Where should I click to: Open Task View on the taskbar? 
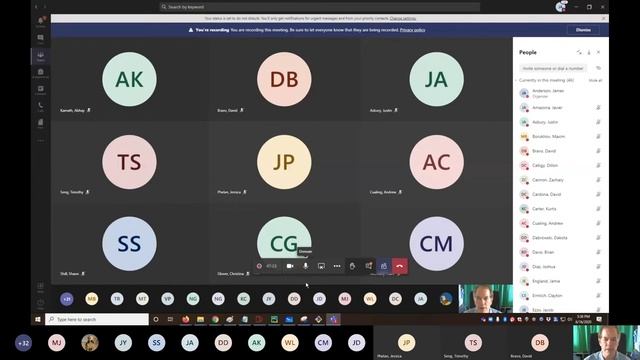pos(170,320)
